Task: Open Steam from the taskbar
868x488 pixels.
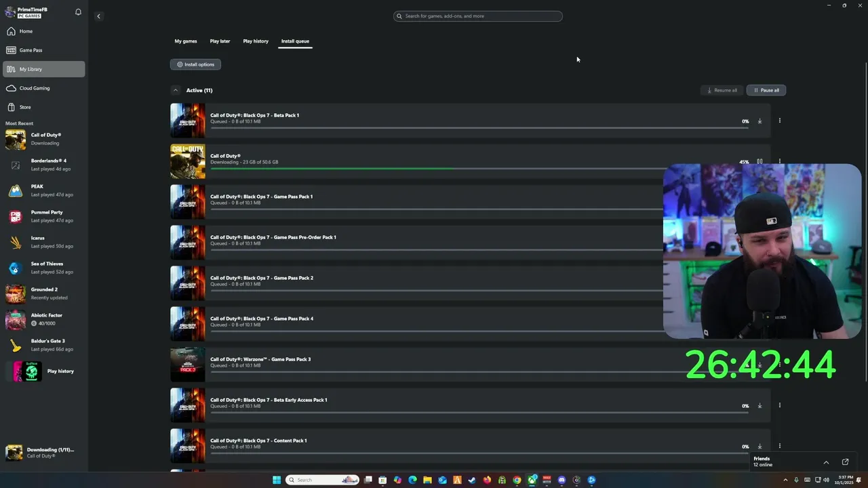Action: click(x=471, y=480)
